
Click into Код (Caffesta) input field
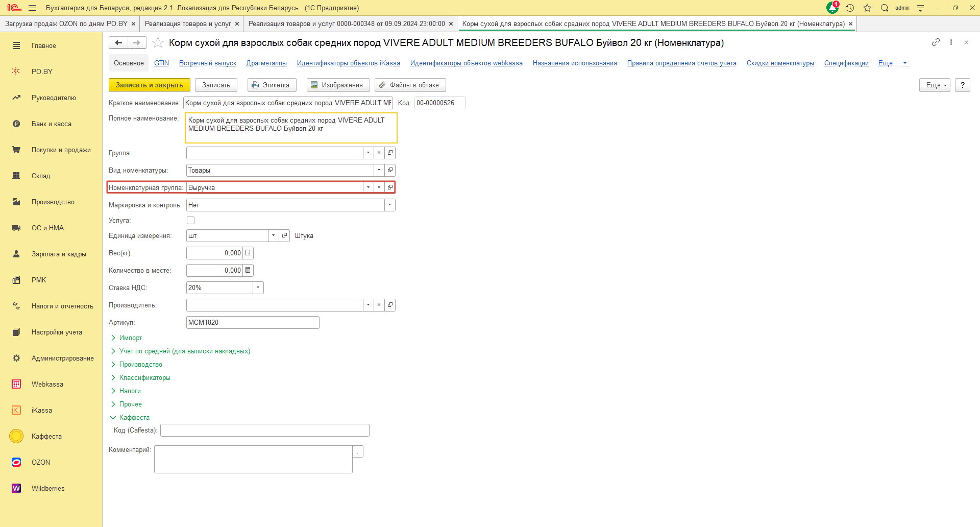point(264,430)
